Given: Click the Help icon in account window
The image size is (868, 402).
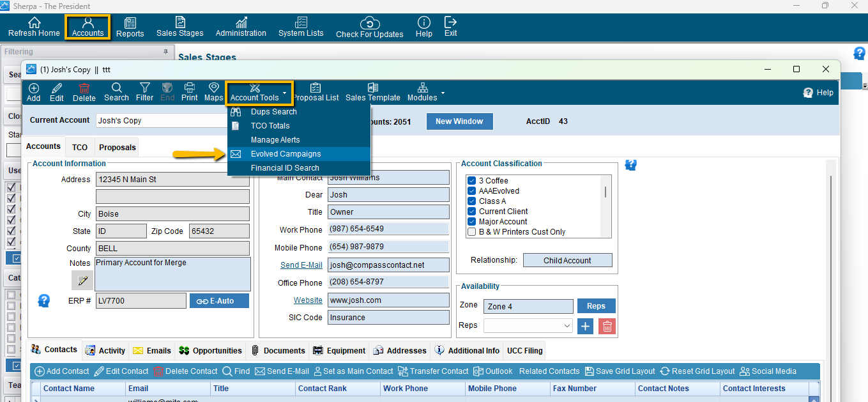Looking at the screenshot, I should coord(808,93).
